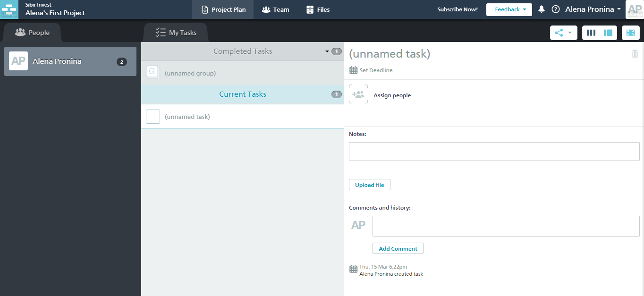
Task: Click the Assign people icon
Action: pos(358,94)
